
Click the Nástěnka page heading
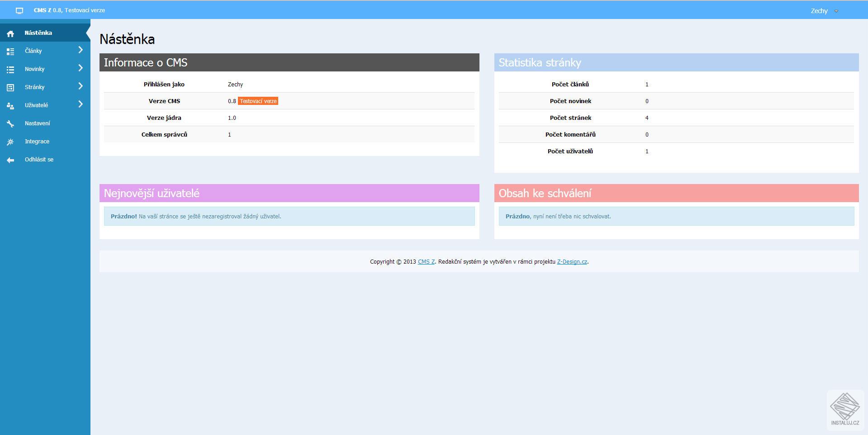[x=127, y=39]
